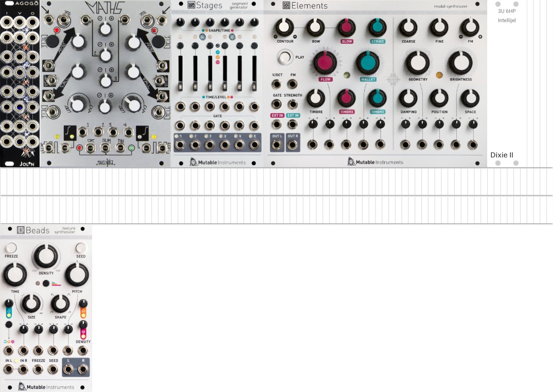Screen dimensions: 553x392
Task: Click the left CYCLE button on Maths
Action: click(x=52, y=41)
